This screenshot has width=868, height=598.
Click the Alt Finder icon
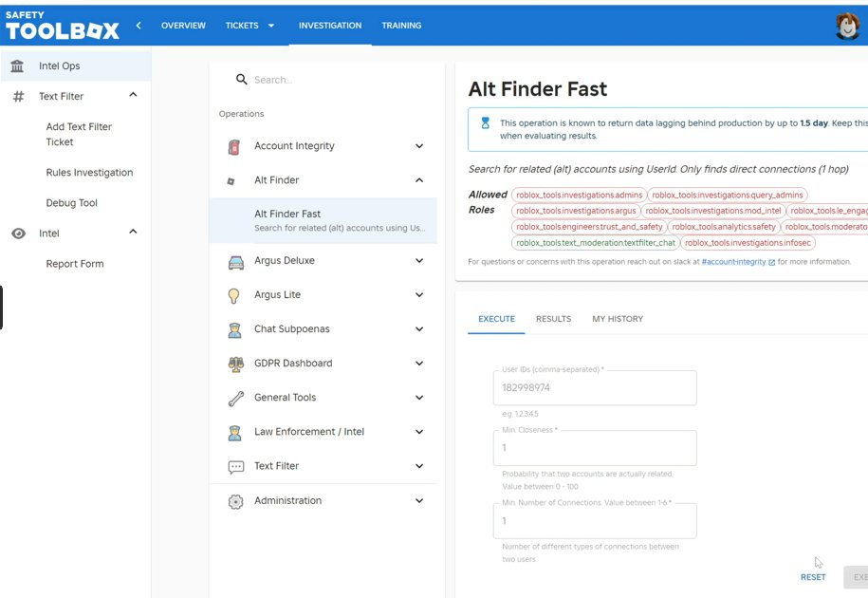(231, 181)
